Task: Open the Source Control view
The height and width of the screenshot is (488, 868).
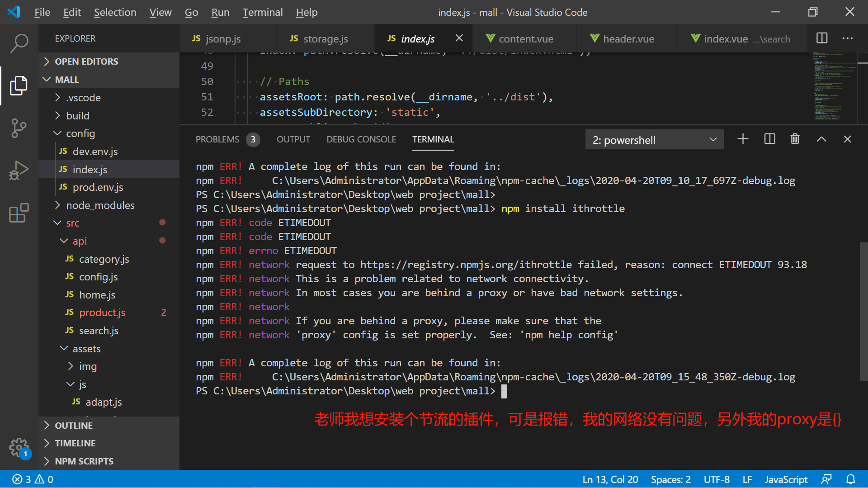Action: coord(19,128)
